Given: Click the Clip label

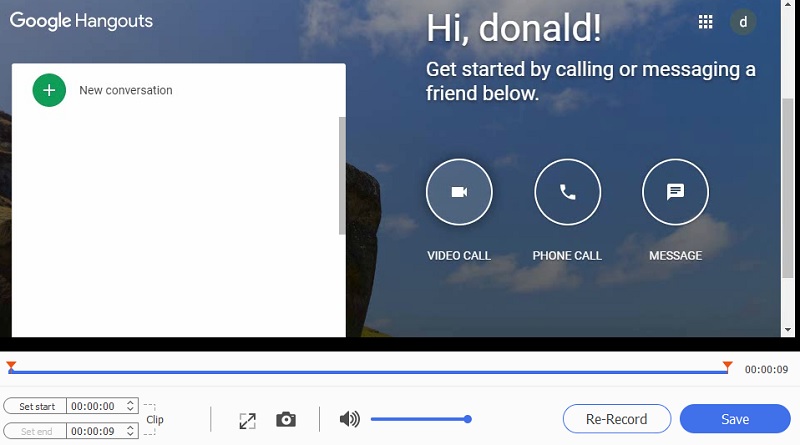Looking at the screenshot, I should point(155,419).
